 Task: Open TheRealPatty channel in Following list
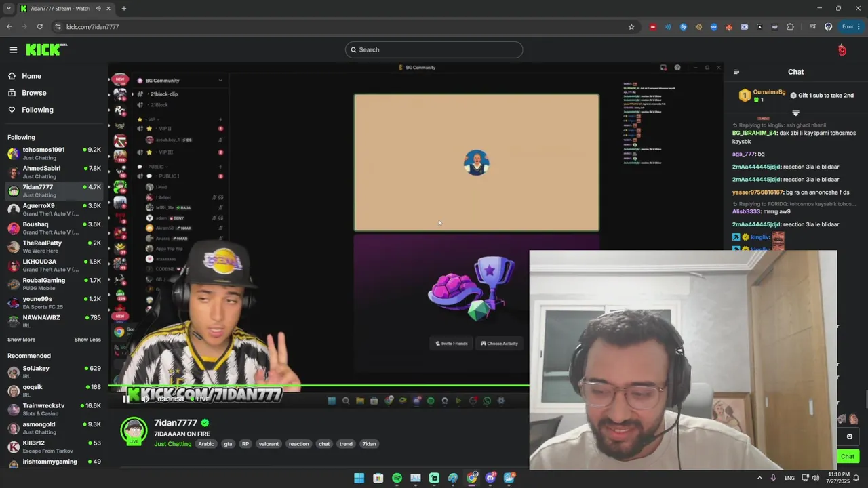point(54,247)
